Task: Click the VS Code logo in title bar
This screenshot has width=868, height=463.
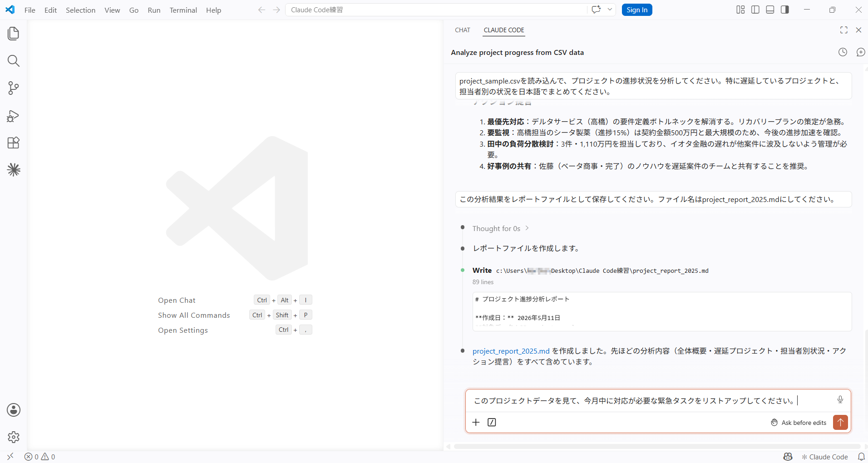Action: click(x=10, y=10)
